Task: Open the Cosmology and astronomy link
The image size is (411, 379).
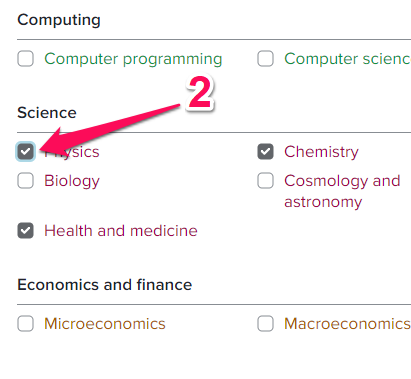Action: tap(342, 191)
